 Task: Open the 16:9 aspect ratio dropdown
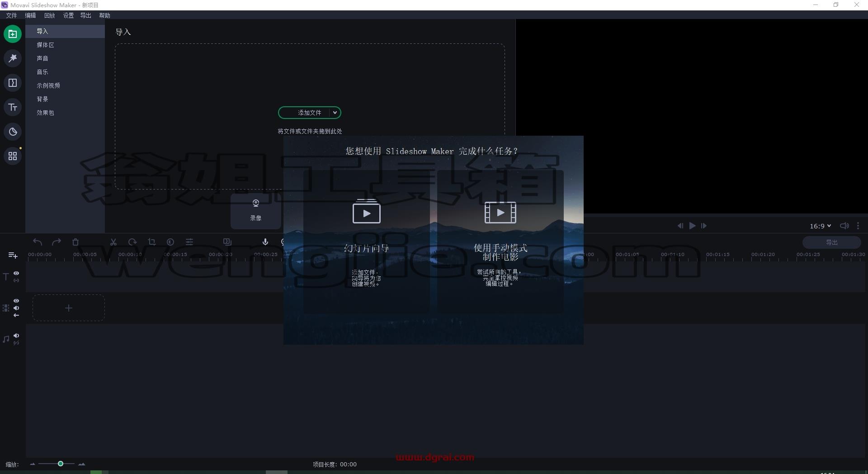pos(820,226)
